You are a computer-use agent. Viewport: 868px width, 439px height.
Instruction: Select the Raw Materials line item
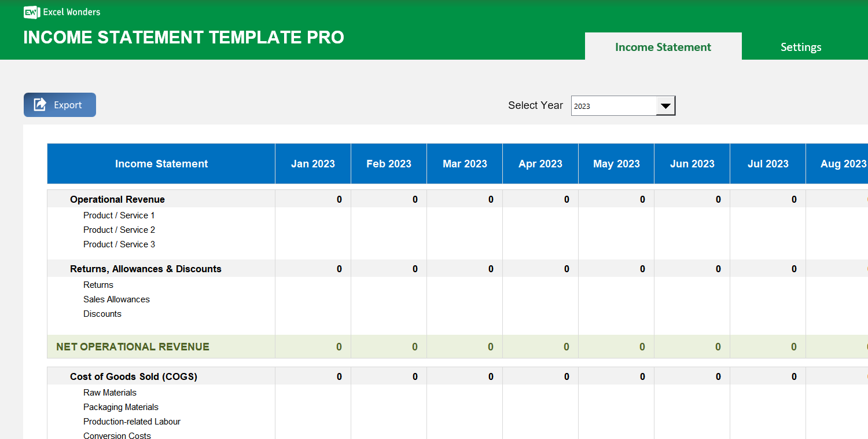coord(110,392)
